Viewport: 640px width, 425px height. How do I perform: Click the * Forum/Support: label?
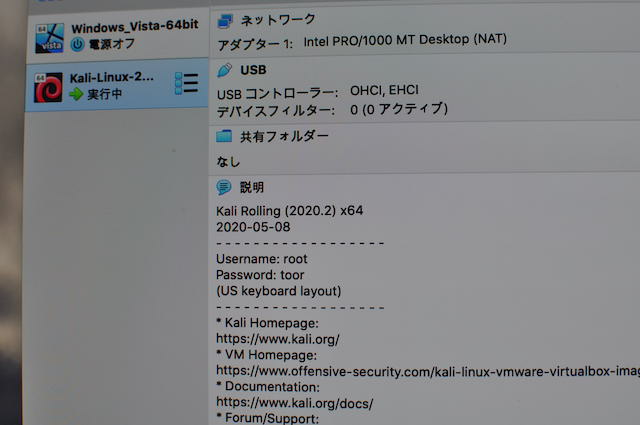point(267,418)
